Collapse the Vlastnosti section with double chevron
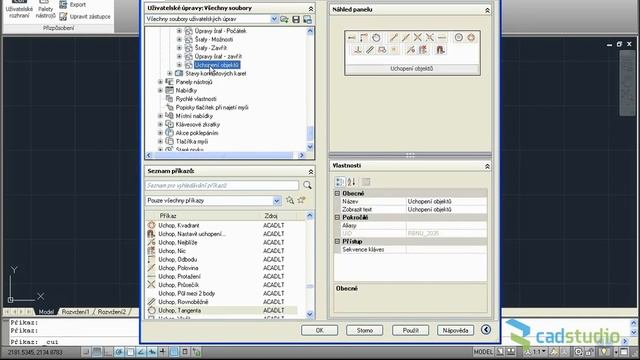640x360 pixels. click(487, 166)
